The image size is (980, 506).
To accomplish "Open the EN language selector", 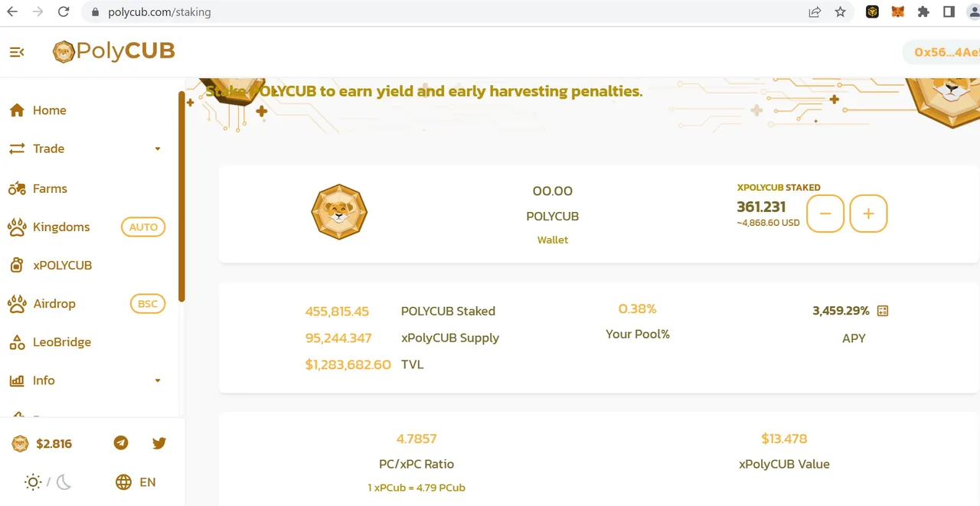I will [x=148, y=482].
